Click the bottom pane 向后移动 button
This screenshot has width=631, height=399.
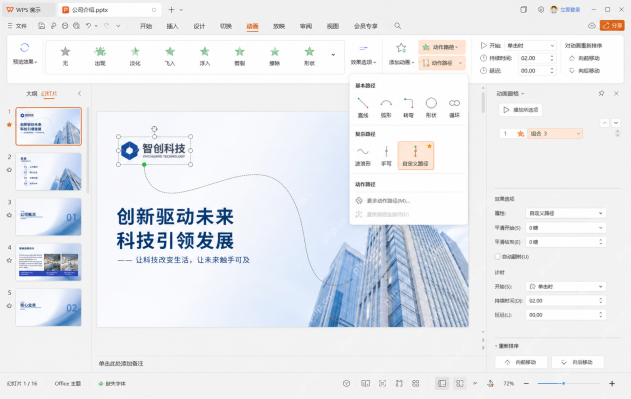click(577, 362)
